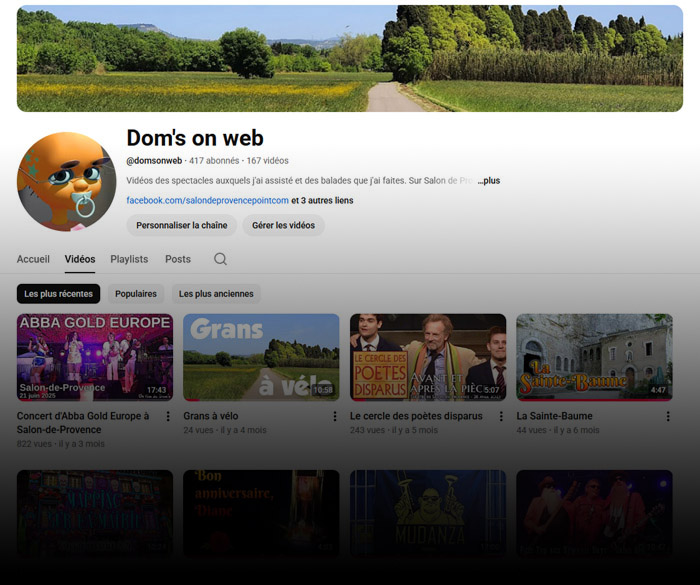Click the channel search magnifier icon

[x=220, y=259]
